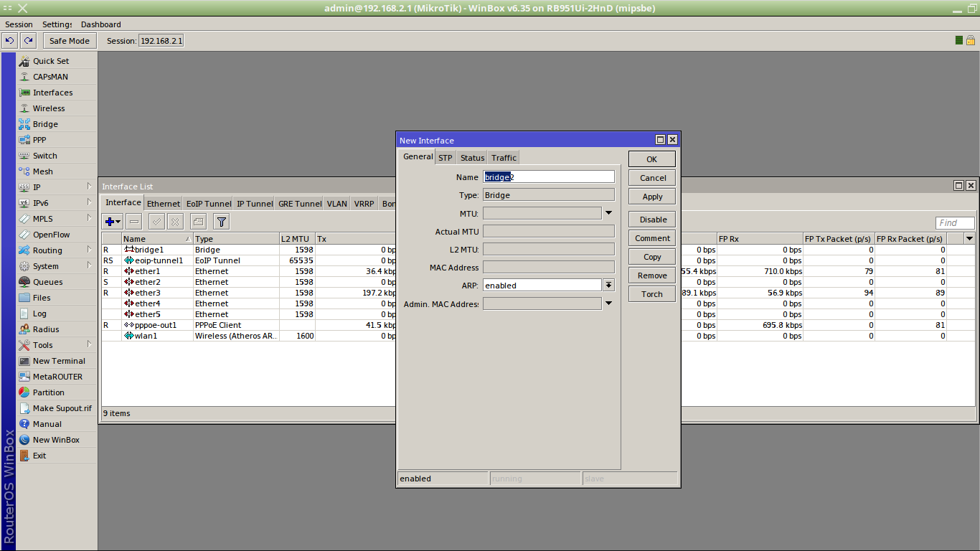The width and height of the screenshot is (980, 551).
Task: Click the X disable icon in Interface List
Action: click(x=174, y=222)
